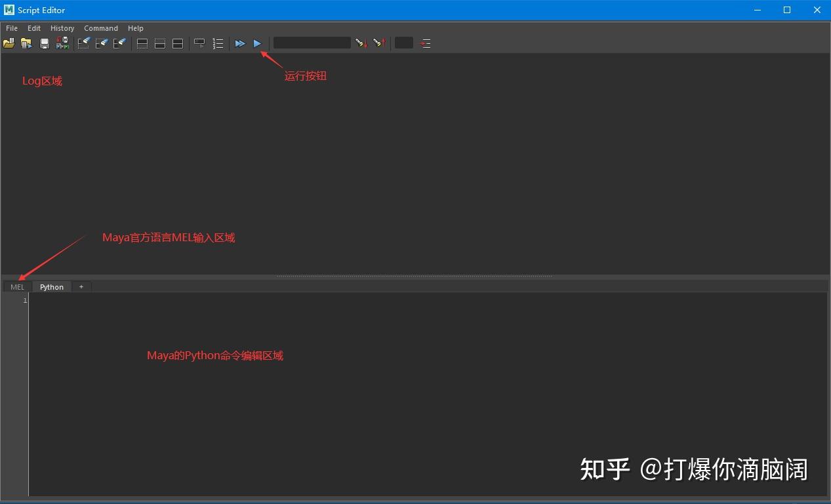
Task: Add a new script tab with plus button
Action: click(x=81, y=286)
